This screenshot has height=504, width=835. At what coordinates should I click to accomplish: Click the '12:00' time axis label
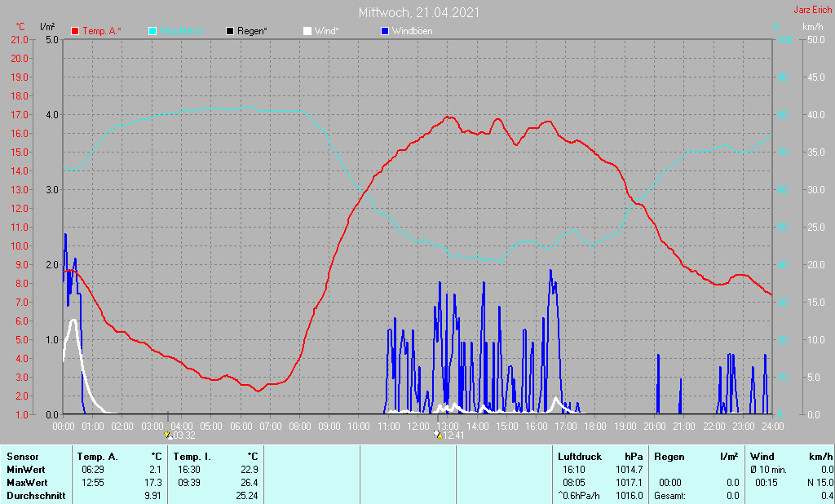(418, 427)
